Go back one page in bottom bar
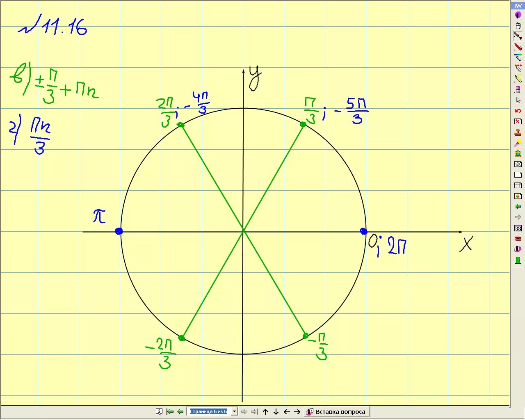This screenshot has height=420, width=525. [180, 412]
